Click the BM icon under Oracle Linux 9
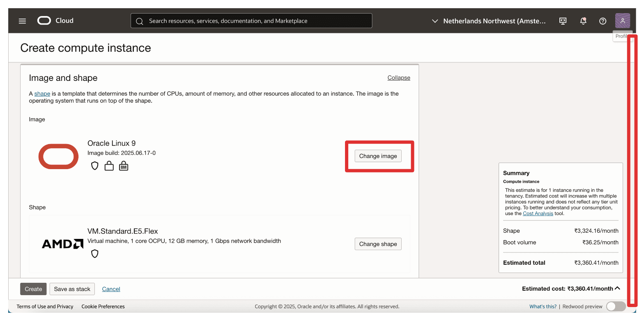The height and width of the screenshot is (321, 644). (x=124, y=166)
